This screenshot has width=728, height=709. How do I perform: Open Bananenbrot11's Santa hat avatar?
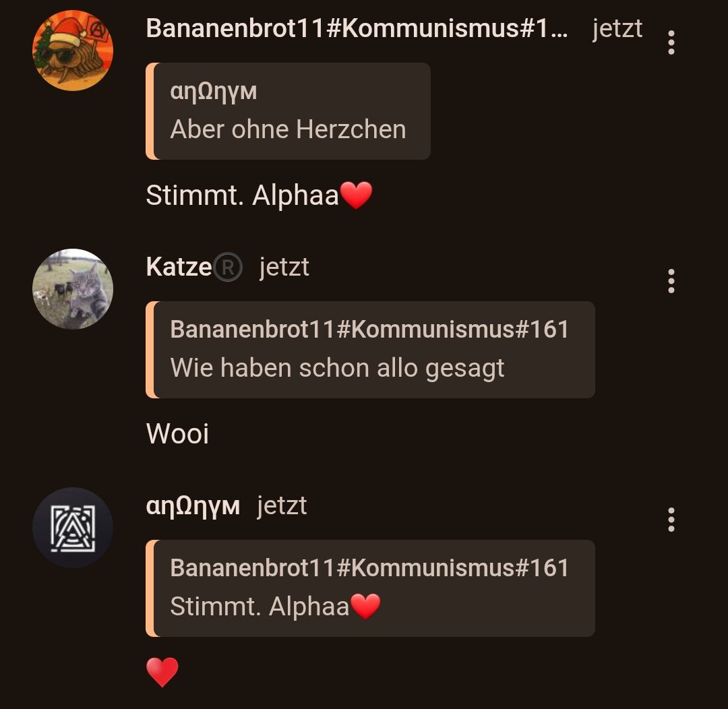point(73,50)
